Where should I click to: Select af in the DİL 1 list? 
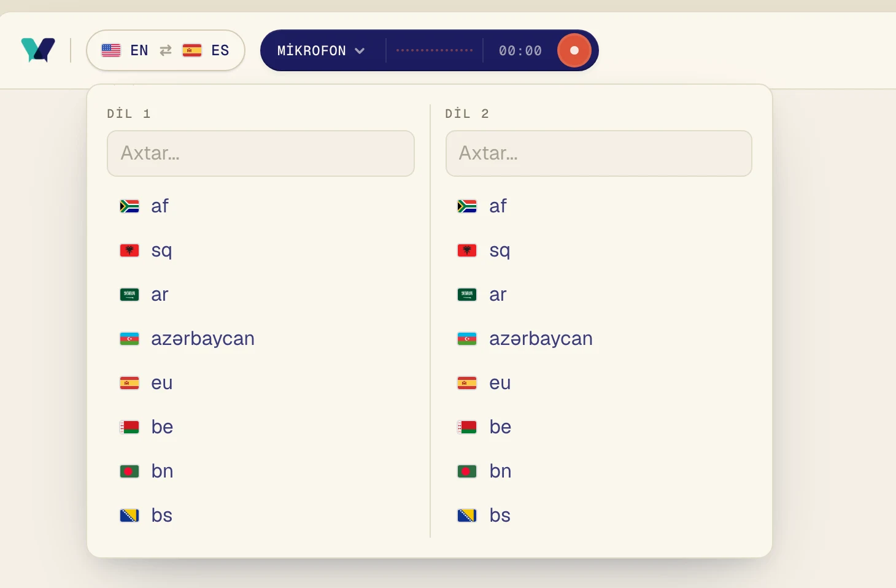click(x=261, y=206)
